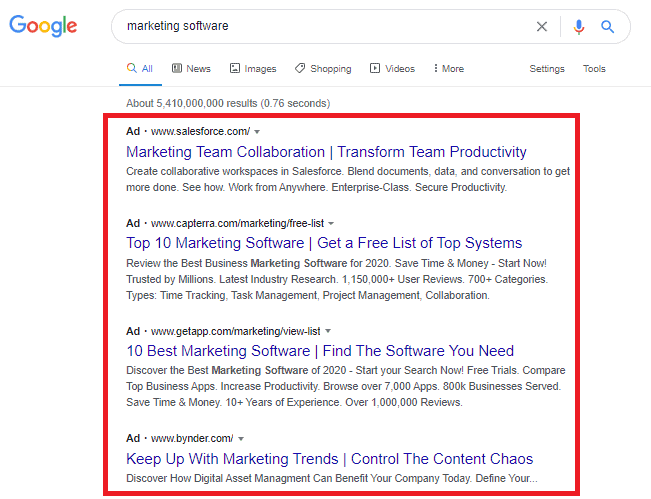Screen dimensions: 651x499
Task: Expand dropdown arrow next to bynder.com ad
Action: coord(241,438)
